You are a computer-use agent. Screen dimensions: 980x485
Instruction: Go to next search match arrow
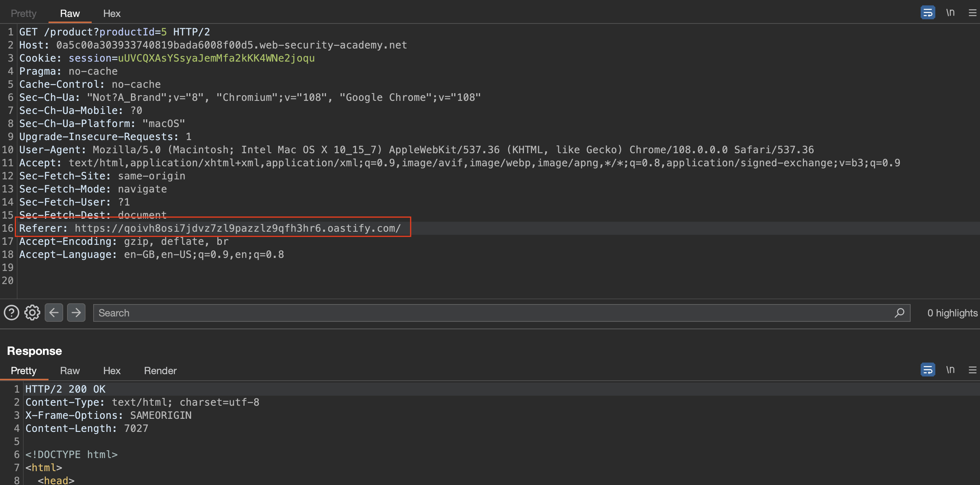[x=76, y=313]
